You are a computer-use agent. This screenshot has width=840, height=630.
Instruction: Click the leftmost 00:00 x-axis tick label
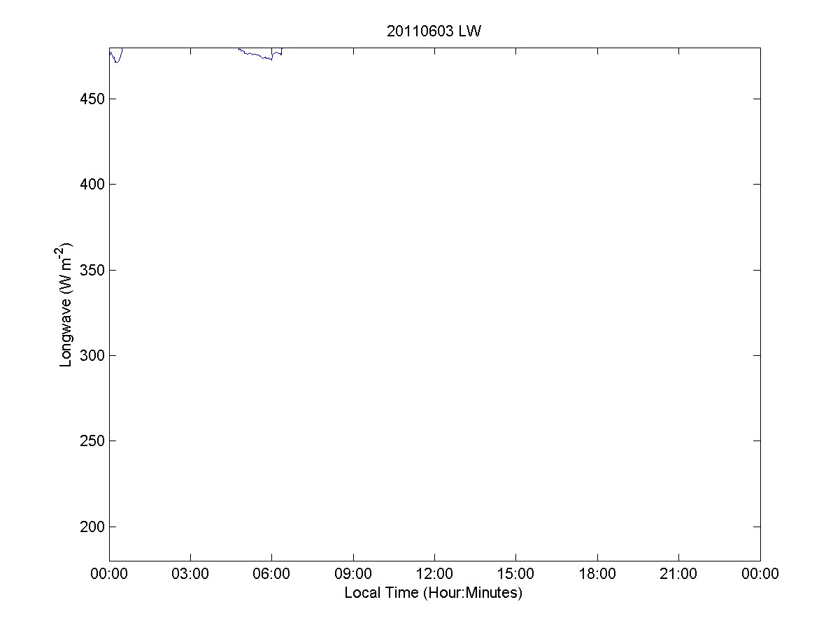pos(109,574)
